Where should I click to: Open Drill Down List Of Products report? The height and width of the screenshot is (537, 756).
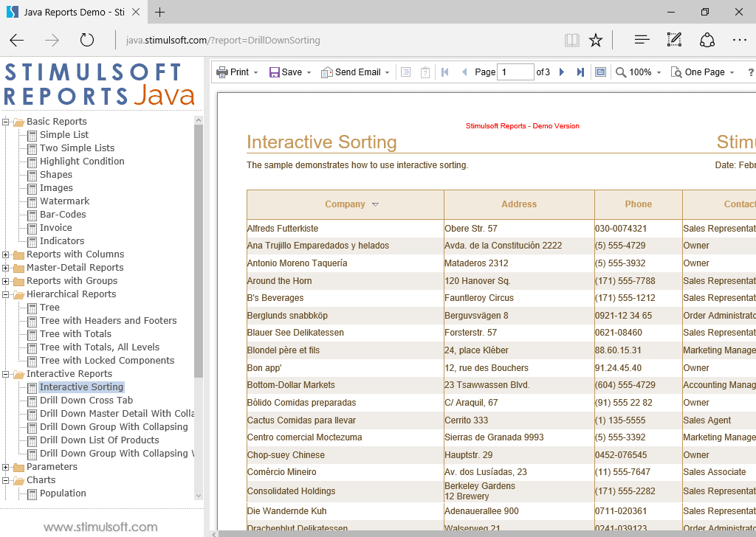[100, 440]
